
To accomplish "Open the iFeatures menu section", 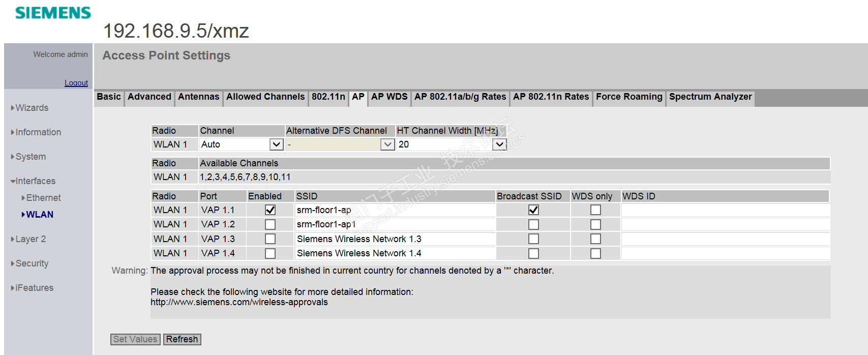I will point(34,288).
